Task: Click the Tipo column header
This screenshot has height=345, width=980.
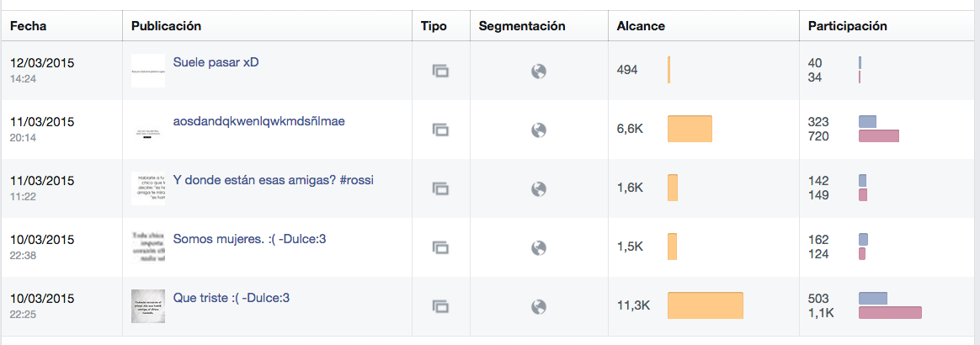Action: (434, 26)
